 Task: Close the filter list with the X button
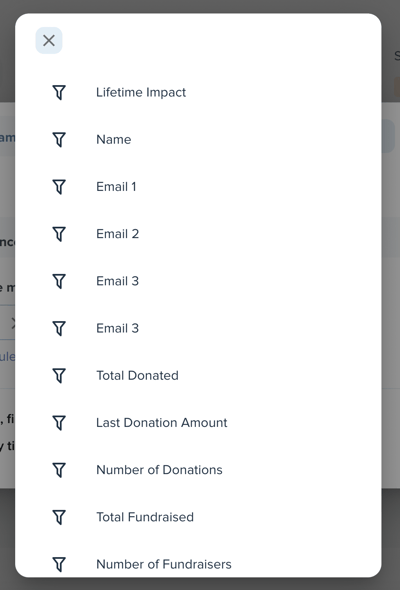pyautogui.click(x=49, y=40)
